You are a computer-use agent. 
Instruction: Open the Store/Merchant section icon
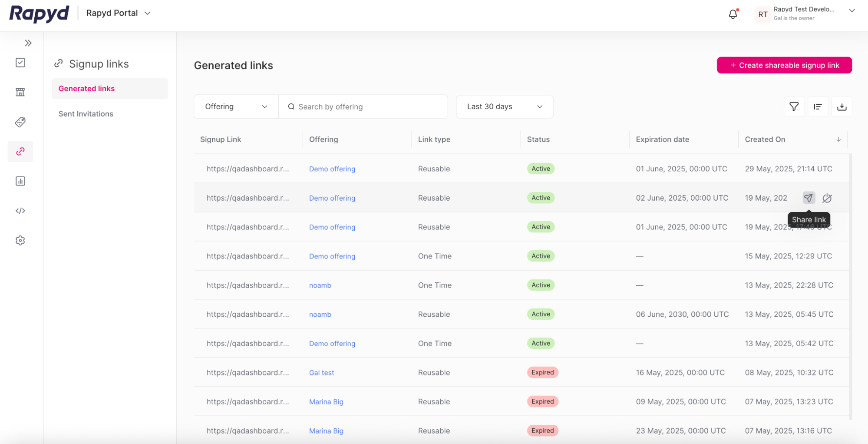[20, 92]
